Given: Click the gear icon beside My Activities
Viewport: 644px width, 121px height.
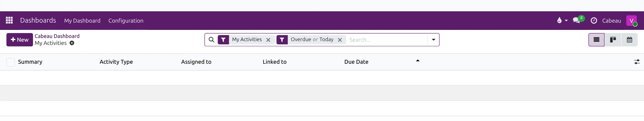Looking at the screenshot, I should (x=72, y=43).
